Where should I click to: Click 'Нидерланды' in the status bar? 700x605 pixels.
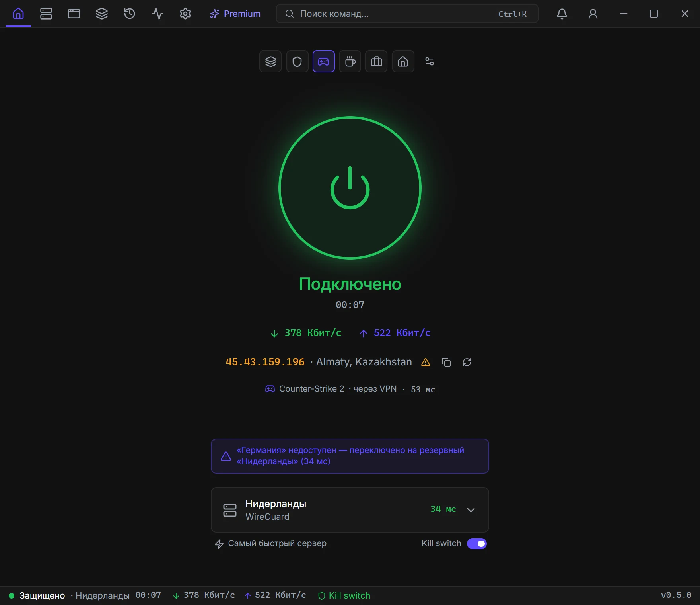click(x=103, y=595)
